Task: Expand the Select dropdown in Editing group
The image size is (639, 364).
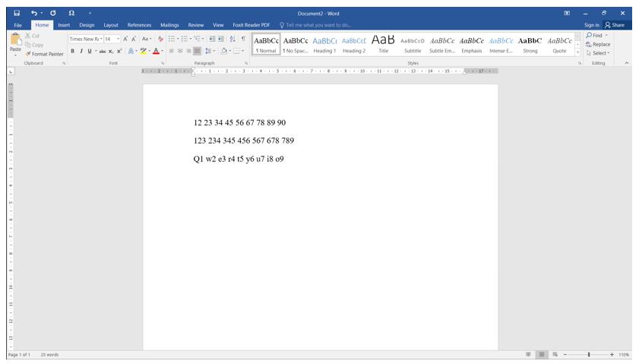Action: coord(600,53)
